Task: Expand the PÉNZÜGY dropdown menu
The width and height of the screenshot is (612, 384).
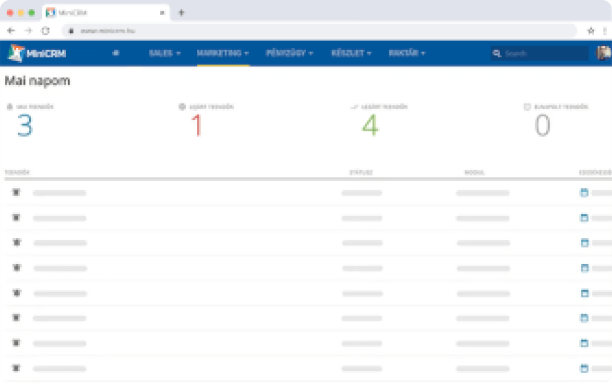Action: click(x=289, y=53)
